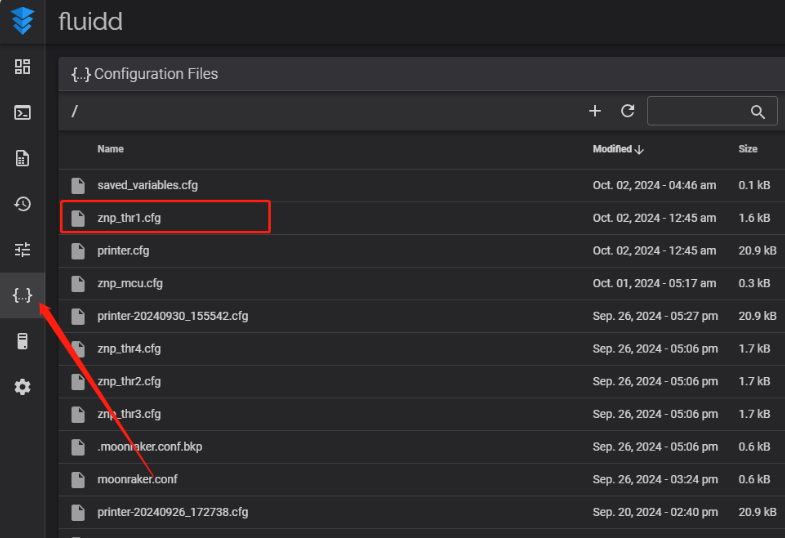Sort files by Size column header
Image resolution: width=785 pixels, height=538 pixels.
(x=747, y=149)
